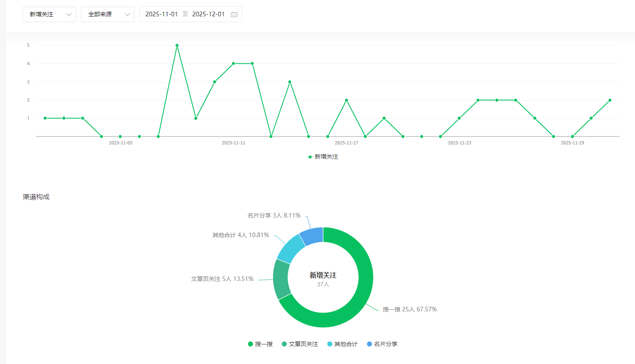Click the calendar icon in date range

[234, 15]
